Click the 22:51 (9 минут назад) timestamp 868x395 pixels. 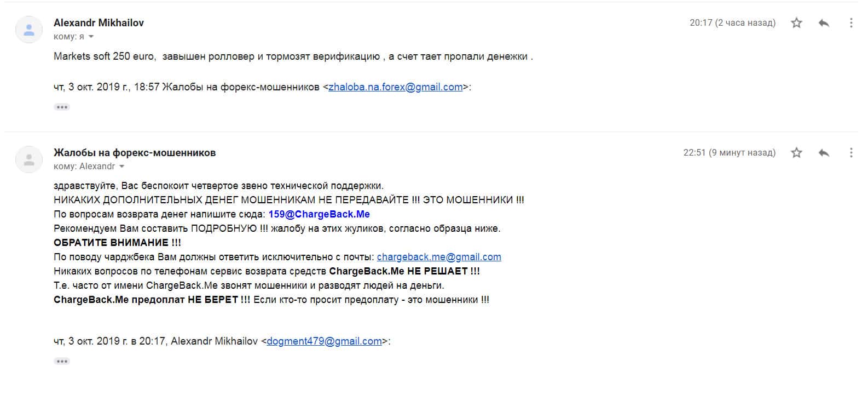click(x=729, y=153)
